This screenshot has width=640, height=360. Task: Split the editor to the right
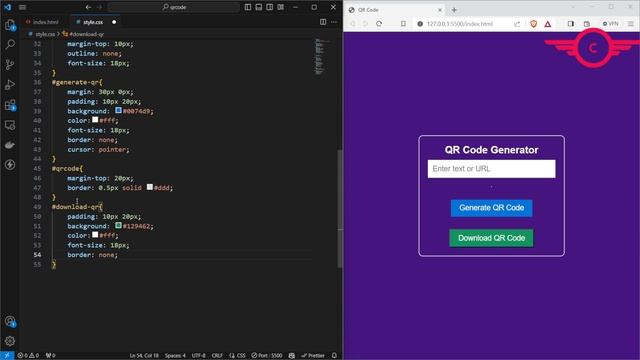(323, 22)
